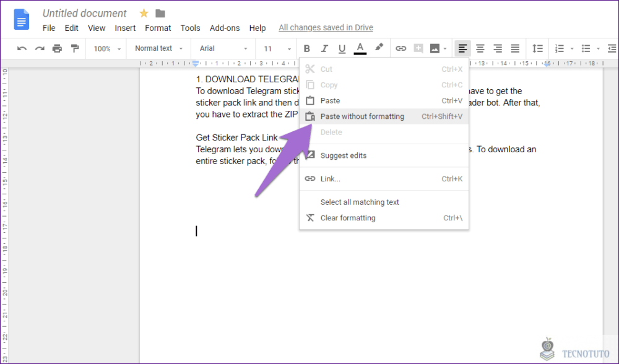This screenshot has height=364, width=619.
Task: Open the font size 11 dropdown
Action: [x=277, y=48]
